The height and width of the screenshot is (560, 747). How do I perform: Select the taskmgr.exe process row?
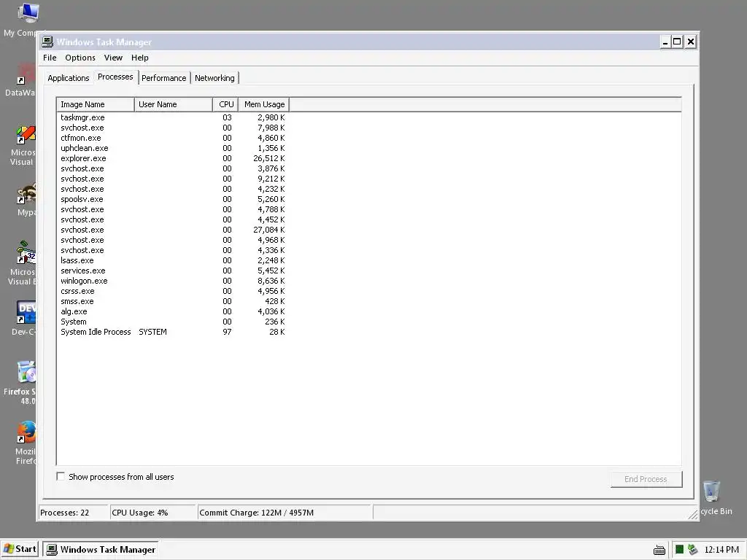[x=172, y=117]
